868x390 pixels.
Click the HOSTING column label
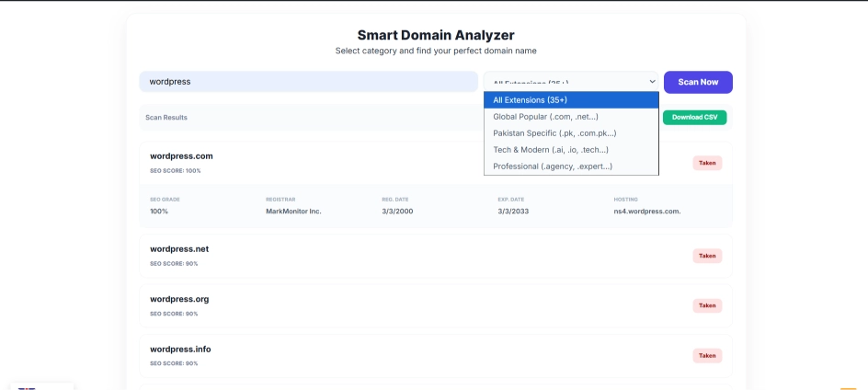(x=625, y=200)
